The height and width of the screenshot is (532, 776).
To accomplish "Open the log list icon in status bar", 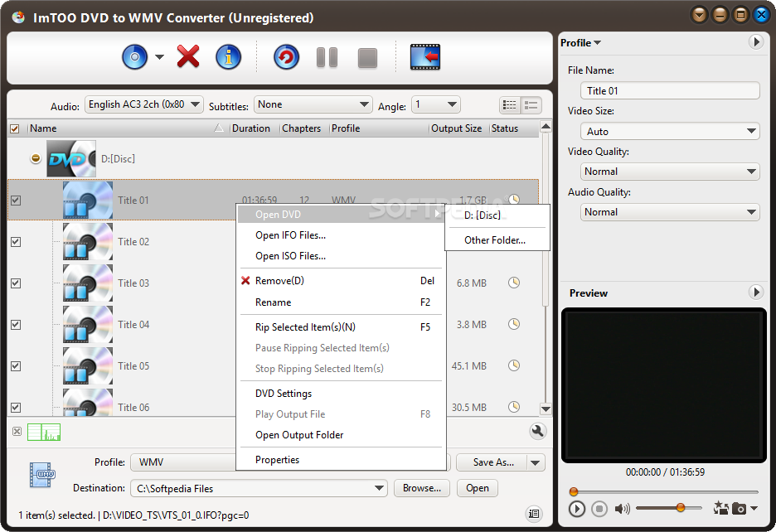I will click(x=534, y=514).
